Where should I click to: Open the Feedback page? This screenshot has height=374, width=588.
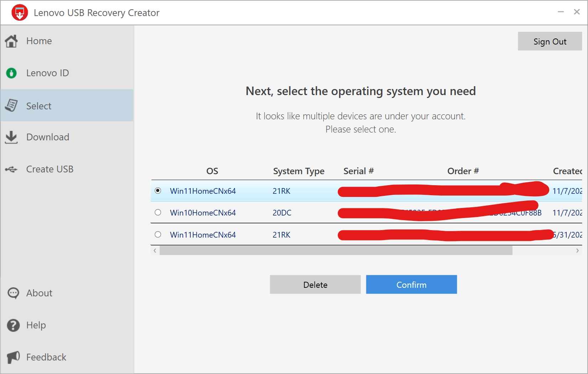67,357
